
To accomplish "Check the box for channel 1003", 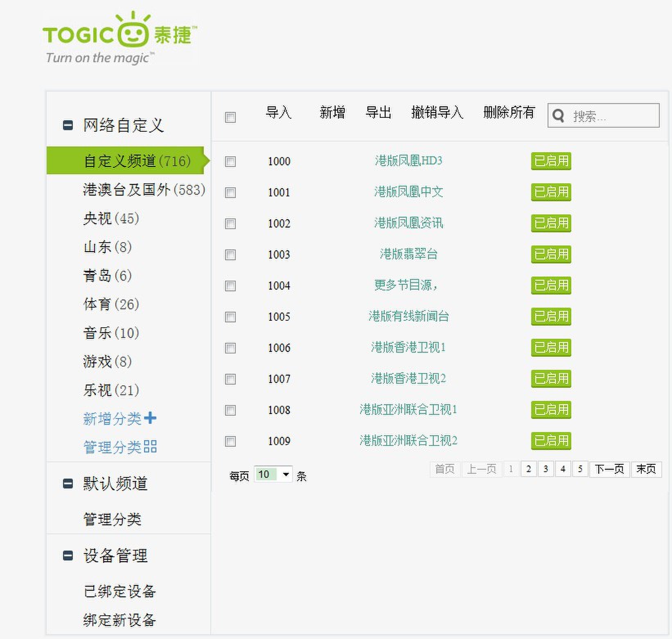I will pyautogui.click(x=230, y=254).
